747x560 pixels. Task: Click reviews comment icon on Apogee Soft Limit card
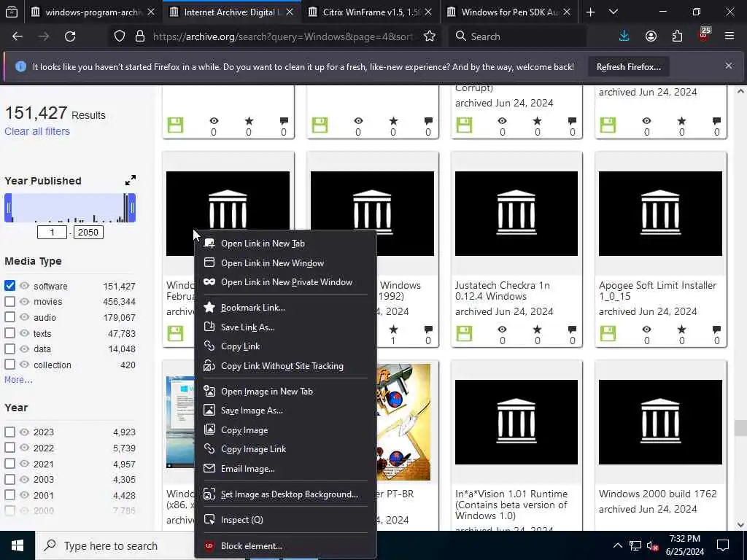pos(716,329)
